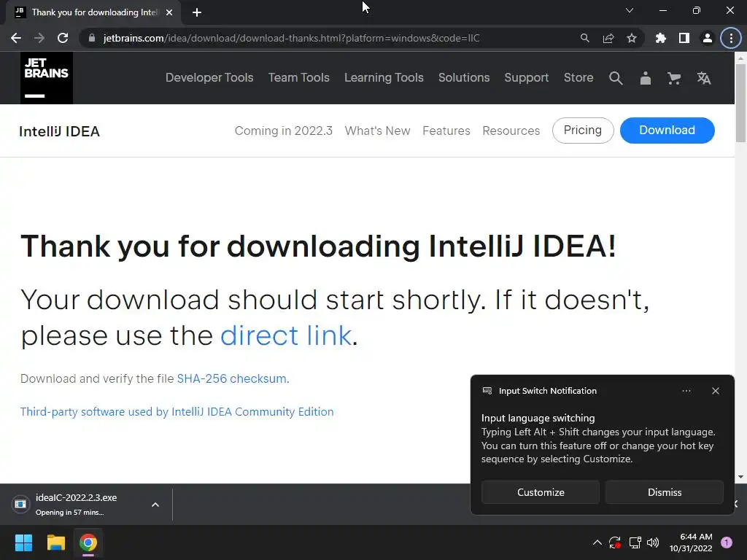This screenshot has width=747, height=560.
Task: Click the page vertical scrollbar thumb
Action: click(x=740, y=102)
